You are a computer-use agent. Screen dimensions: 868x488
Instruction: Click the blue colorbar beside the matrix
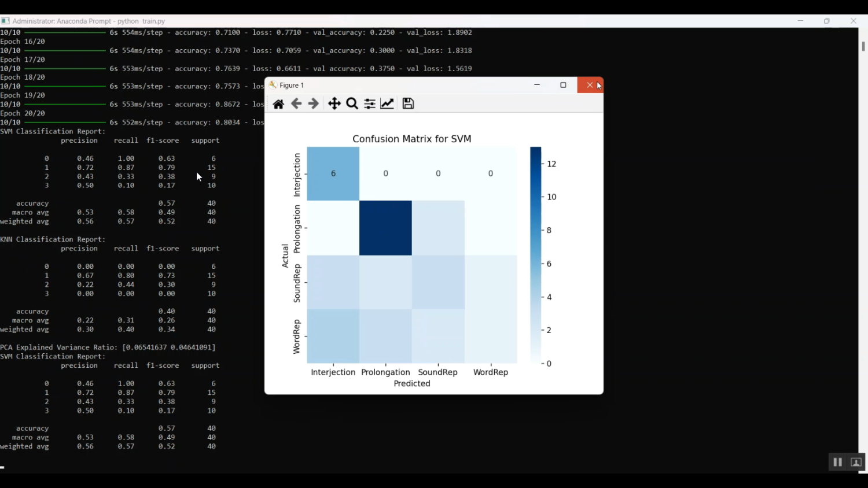coord(535,254)
